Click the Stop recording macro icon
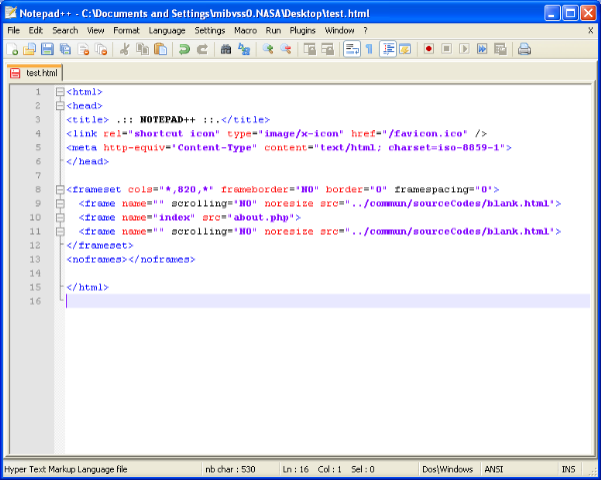This screenshot has height=480, width=601. pyautogui.click(x=447, y=49)
